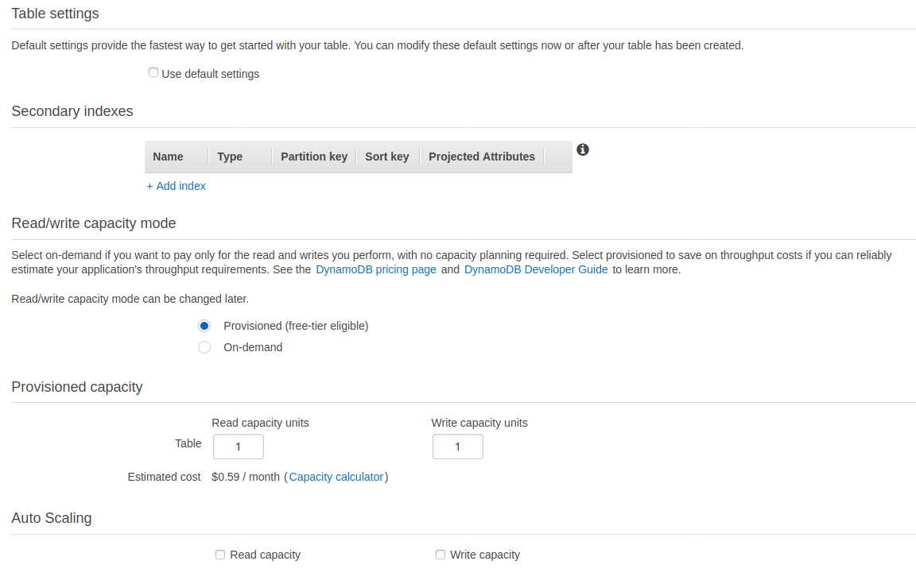Click the Projected Attributes column header
Viewport: 916px width, 588px height.
coord(482,157)
